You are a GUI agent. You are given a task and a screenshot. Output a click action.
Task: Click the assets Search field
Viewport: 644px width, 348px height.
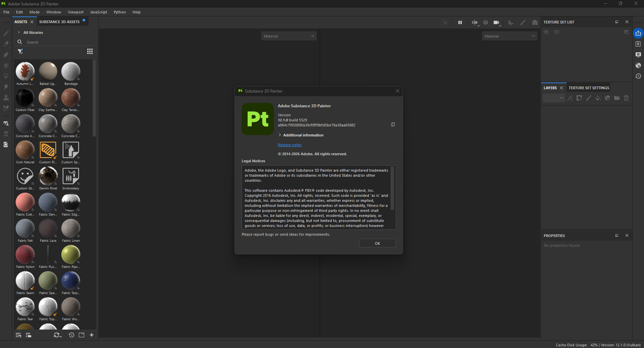pyautogui.click(x=56, y=42)
